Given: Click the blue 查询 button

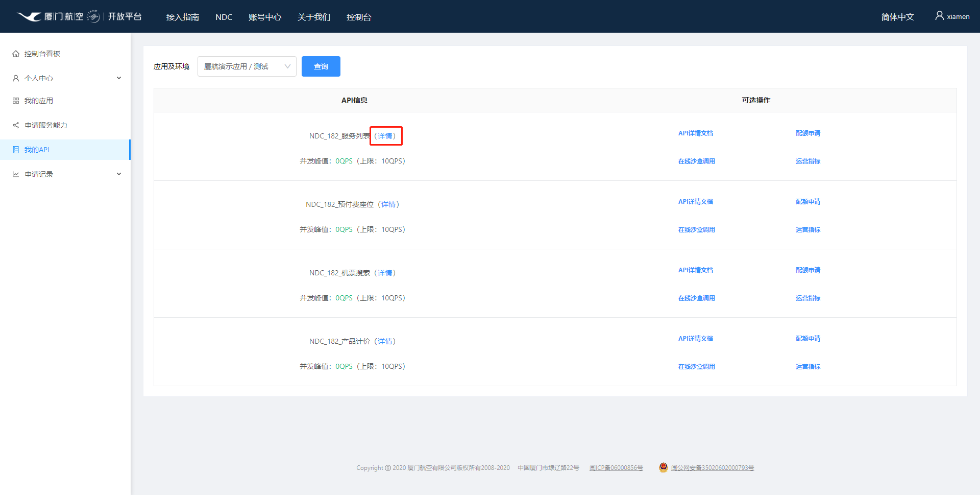Looking at the screenshot, I should click(x=321, y=66).
